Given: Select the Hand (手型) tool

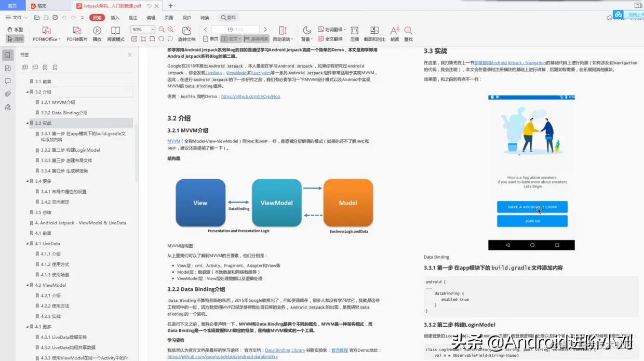Looking at the screenshot, I should point(15,30).
